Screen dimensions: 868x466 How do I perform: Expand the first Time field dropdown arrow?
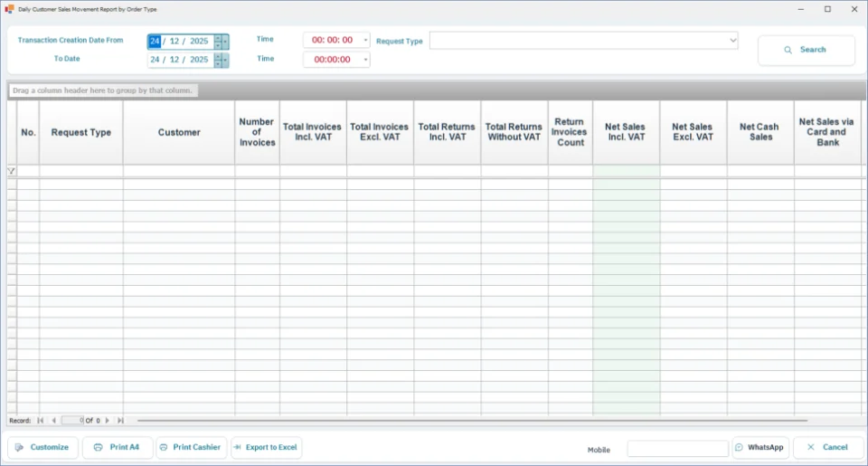(365, 40)
